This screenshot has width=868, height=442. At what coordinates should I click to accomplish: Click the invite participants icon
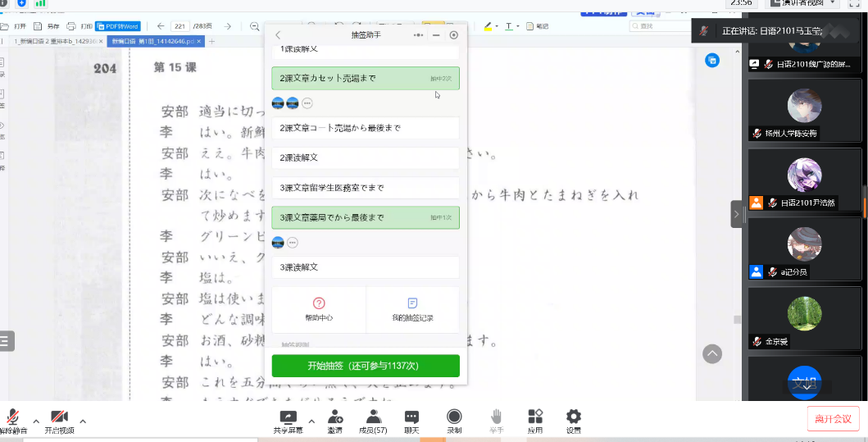click(x=335, y=419)
